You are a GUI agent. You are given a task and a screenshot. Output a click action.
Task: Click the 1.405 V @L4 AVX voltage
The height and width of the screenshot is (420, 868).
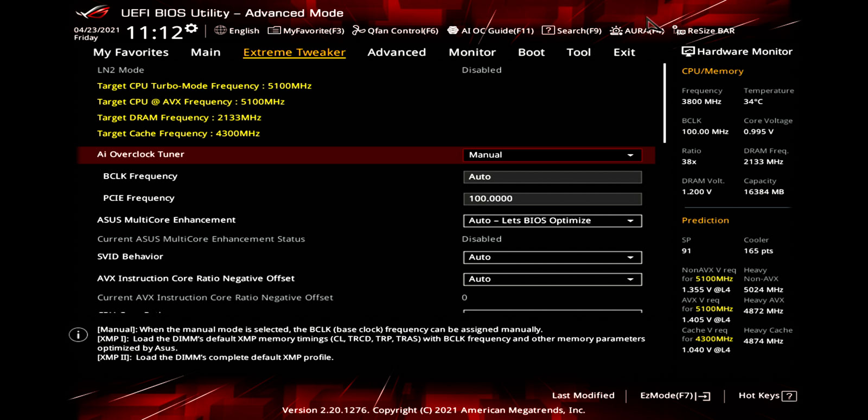point(706,320)
